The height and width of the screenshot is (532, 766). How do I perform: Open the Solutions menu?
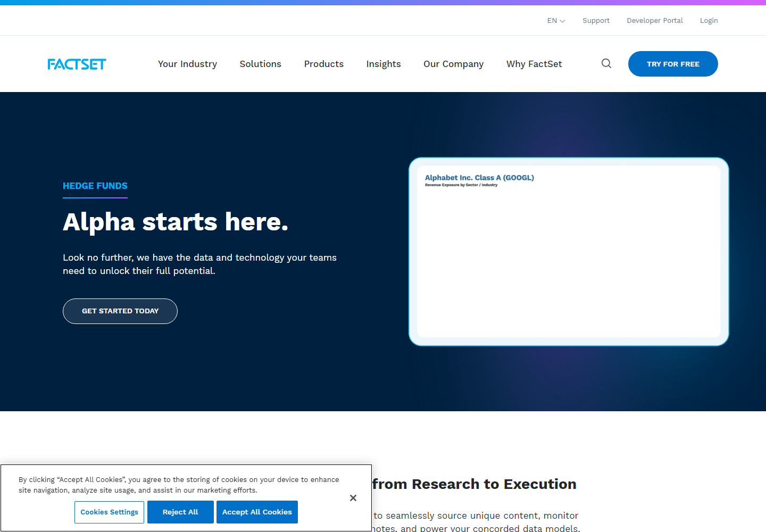pyautogui.click(x=260, y=64)
